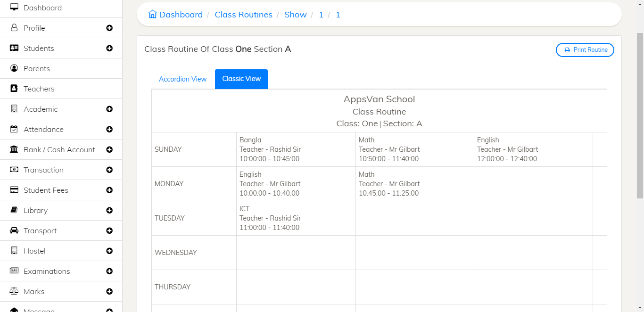Expand the Hostel menu plus icon
Viewport: 644px width, 312px height.
(109, 251)
